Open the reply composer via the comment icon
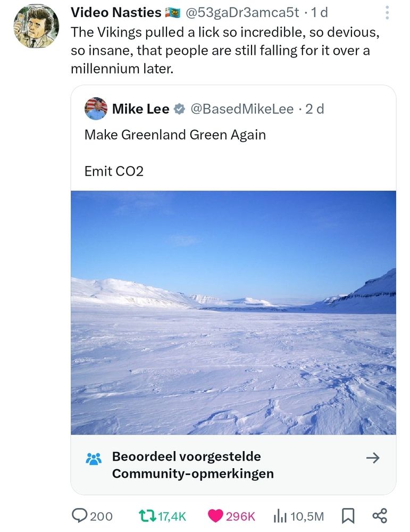The width and height of the screenshot is (410, 532). [x=79, y=516]
